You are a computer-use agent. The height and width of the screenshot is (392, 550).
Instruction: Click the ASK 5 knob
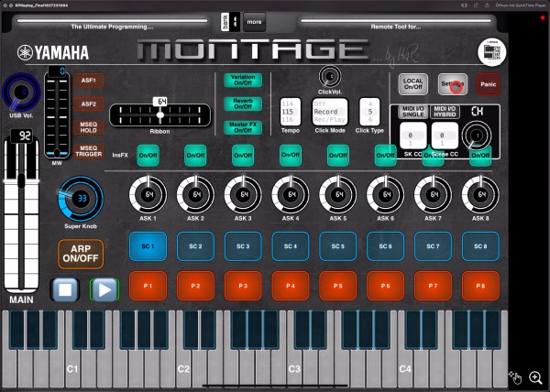tap(338, 195)
